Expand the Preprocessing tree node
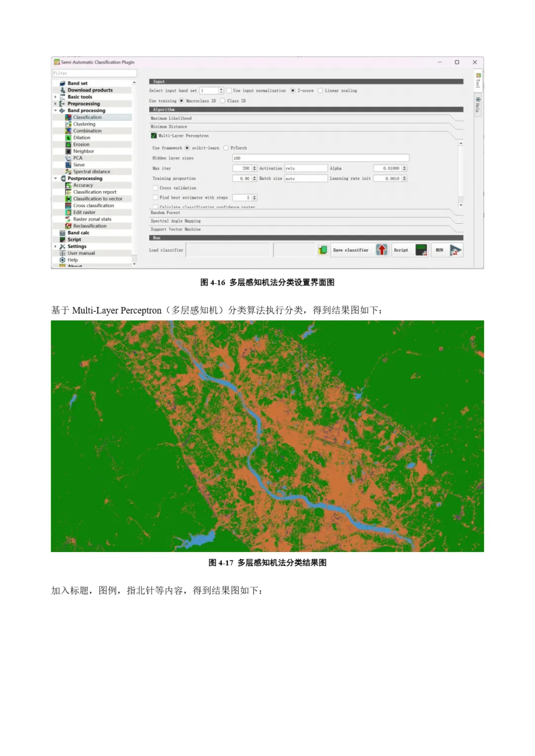This screenshot has height=756, width=535. pos(55,104)
